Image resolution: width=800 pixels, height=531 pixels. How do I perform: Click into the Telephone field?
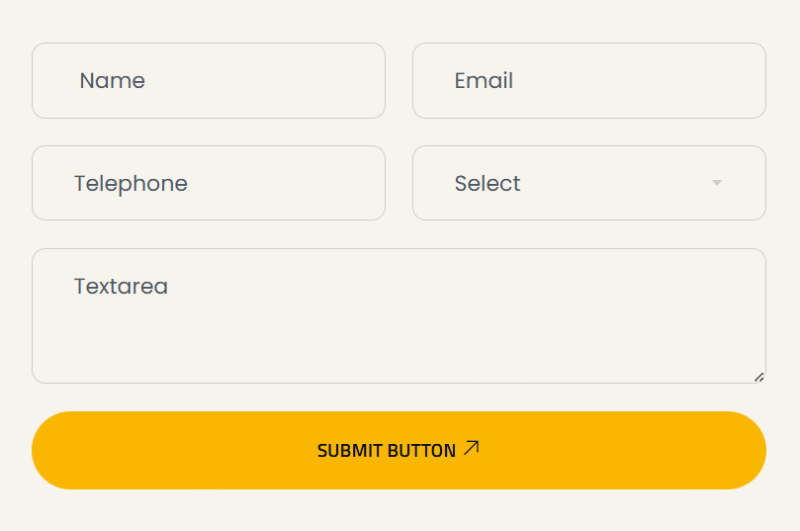click(x=208, y=183)
